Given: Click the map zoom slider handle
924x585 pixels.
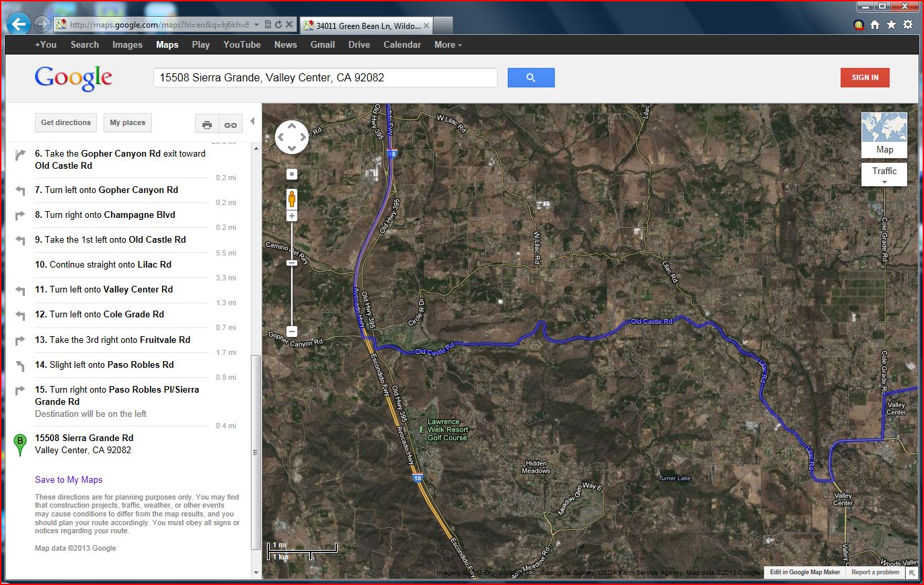Looking at the screenshot, I should coord(292,263).
